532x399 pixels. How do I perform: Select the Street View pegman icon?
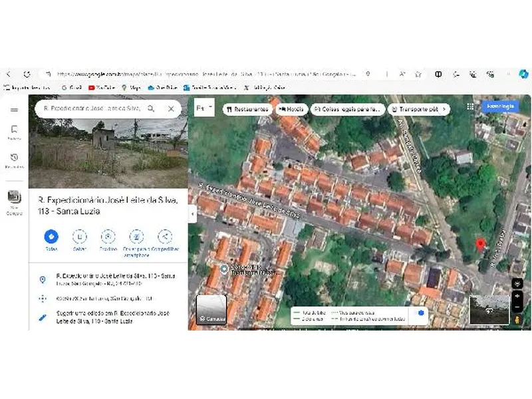pos(517,319)
